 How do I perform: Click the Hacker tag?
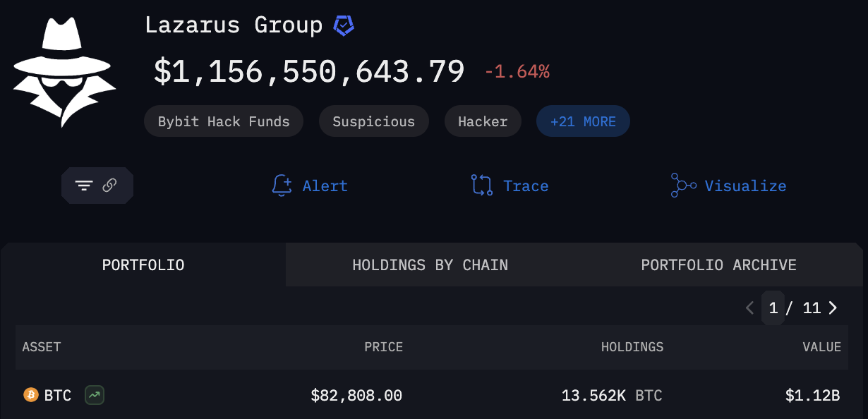483,121
